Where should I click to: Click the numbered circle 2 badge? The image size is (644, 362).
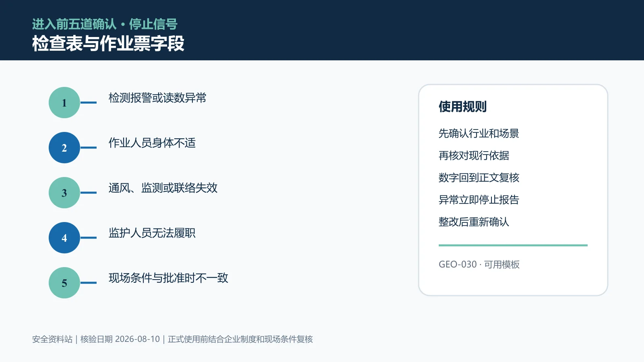click(x=64, y=148)
